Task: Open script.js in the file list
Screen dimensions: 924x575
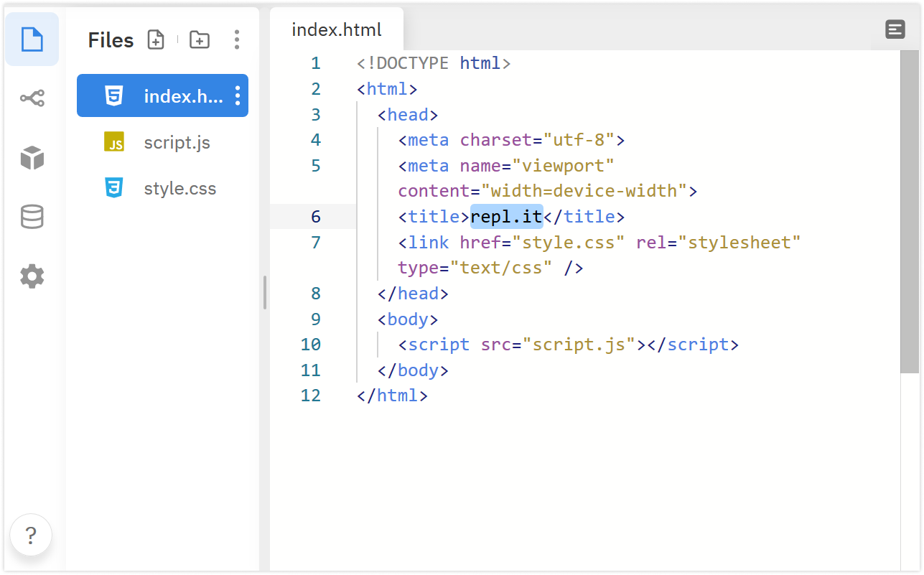Action: click(177, 142)
